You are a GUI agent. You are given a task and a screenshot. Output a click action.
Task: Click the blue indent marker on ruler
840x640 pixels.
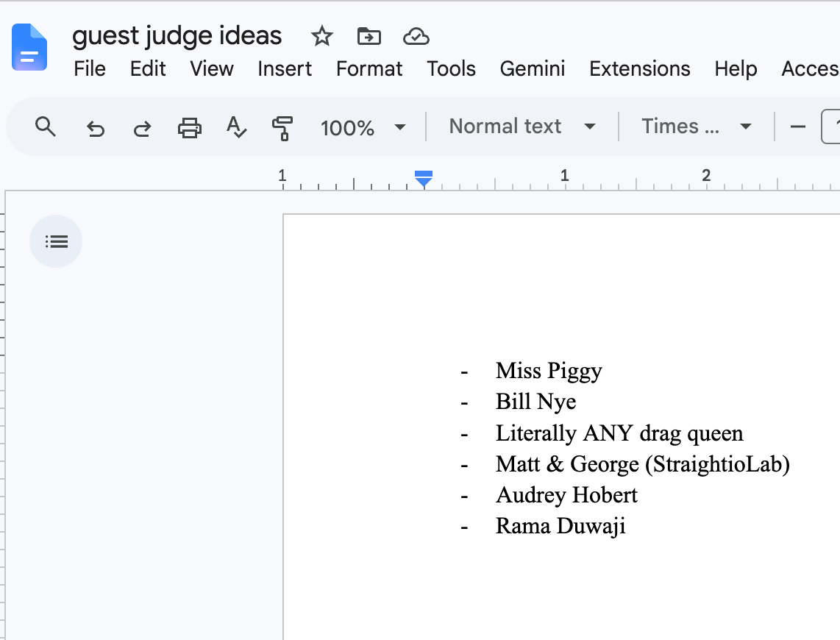(x=424, y=179)
